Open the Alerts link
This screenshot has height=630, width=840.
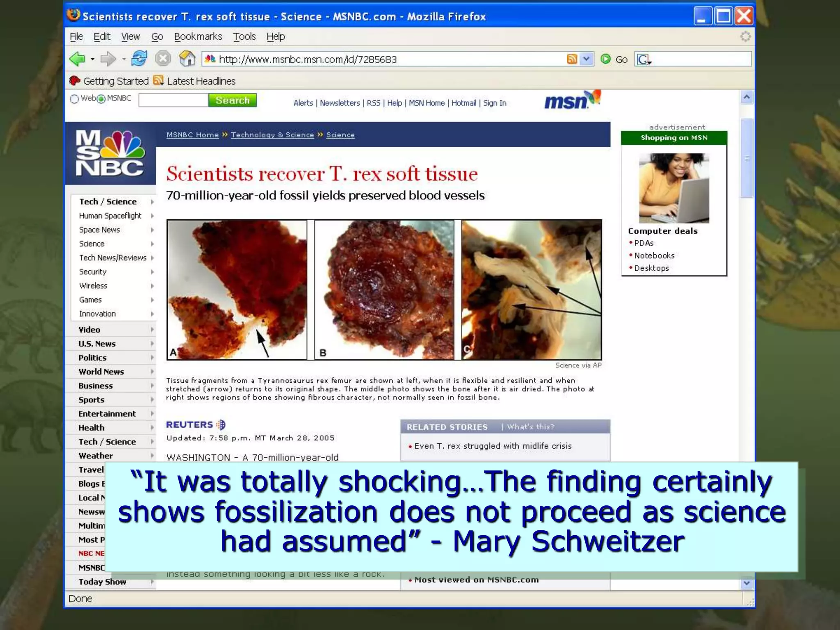[303, 103]
